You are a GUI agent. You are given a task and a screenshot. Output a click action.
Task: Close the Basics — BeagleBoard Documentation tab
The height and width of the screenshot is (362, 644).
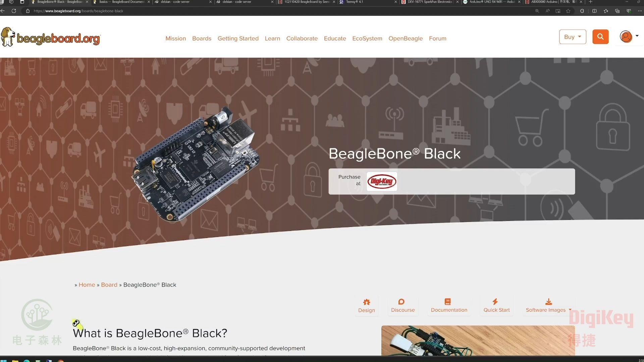pyautogui.click(x=149, y=2)
